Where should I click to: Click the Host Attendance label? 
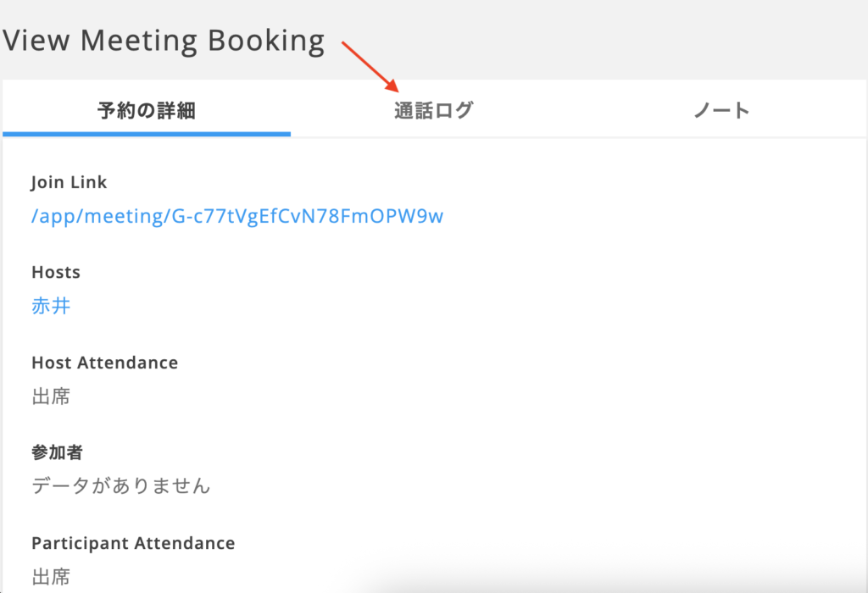105,363
